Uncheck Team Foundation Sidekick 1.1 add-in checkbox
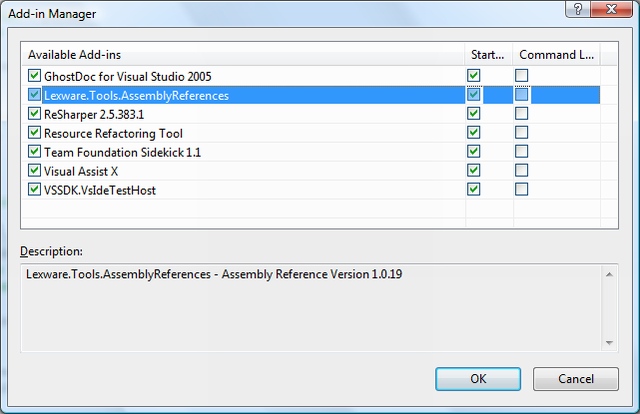This screenshot has width=640, height=414. (x=34, y=151)
